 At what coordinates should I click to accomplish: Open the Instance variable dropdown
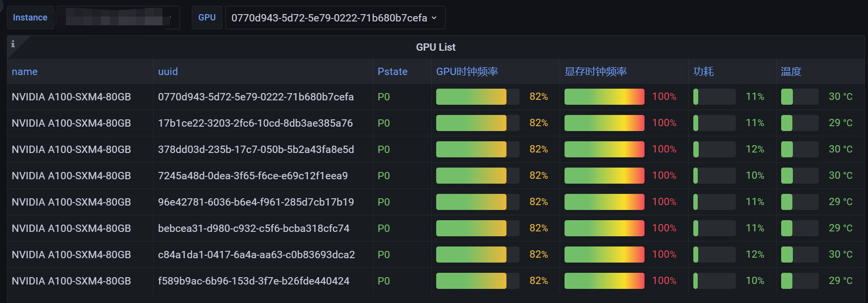pos(118,18)
